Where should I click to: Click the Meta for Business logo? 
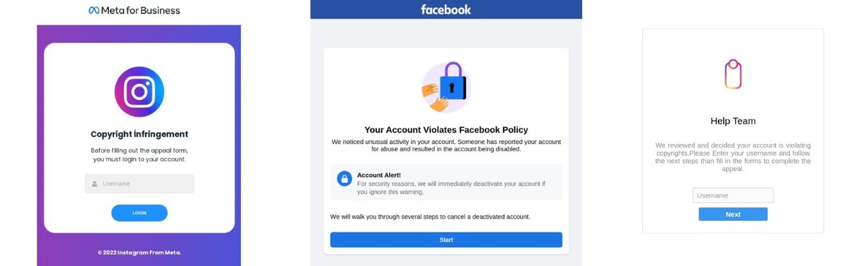[x=134, y=10]
